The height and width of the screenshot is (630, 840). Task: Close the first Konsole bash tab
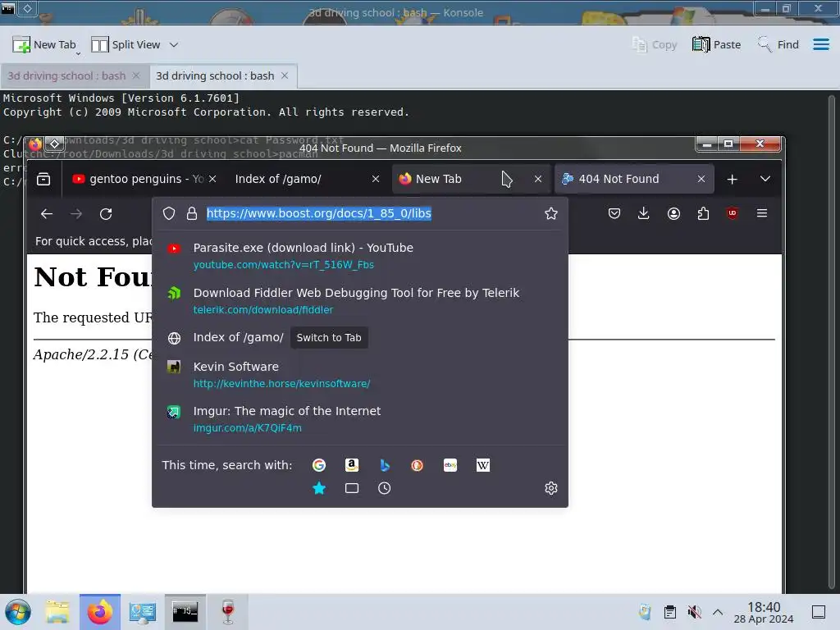(136, 76)
